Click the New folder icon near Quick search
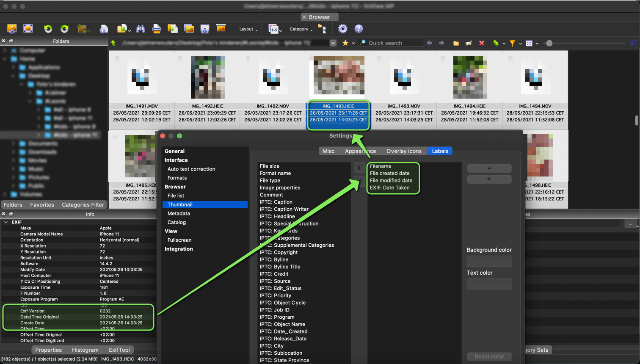 pos(456,43)
